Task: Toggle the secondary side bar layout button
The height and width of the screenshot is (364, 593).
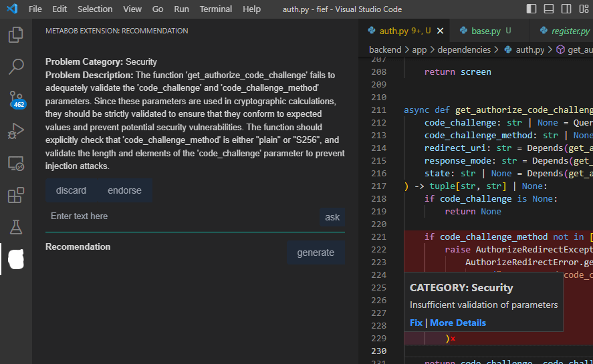Action: 566,9
